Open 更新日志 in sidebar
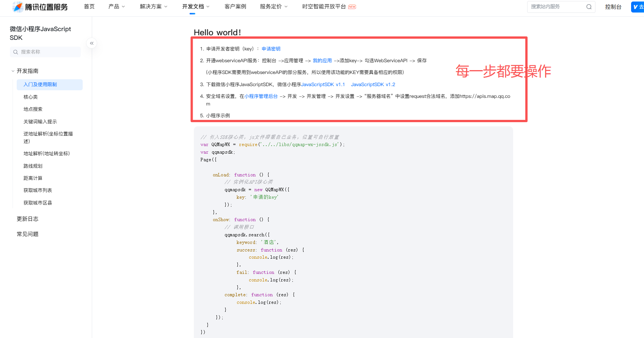This screenshot has height=338, width=644. click(x=27, y=219)
